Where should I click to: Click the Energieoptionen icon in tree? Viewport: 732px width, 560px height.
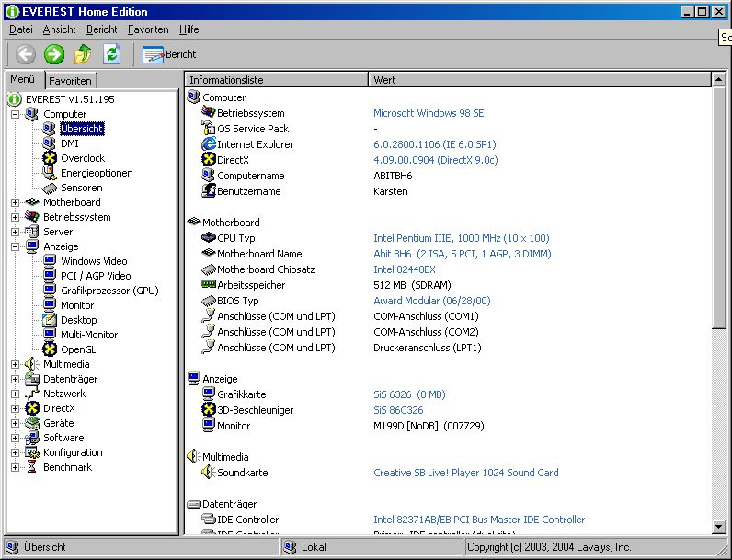pos(50,173)
